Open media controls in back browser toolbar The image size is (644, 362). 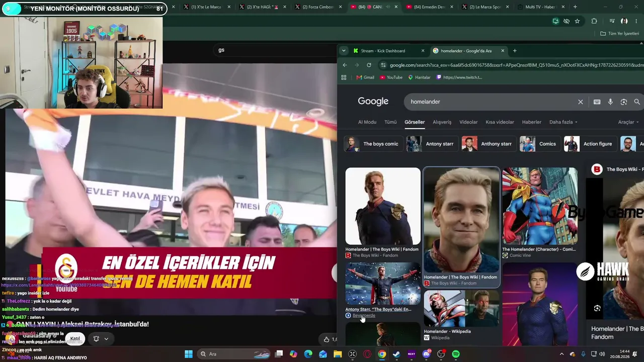[612, 21]
